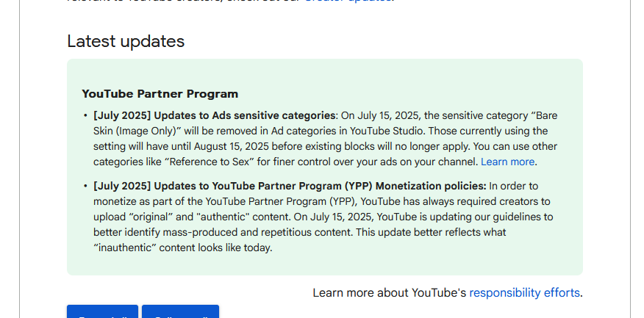The image size is (644, 318).
Task: Click the first "[July 2025]" date tag
Action: pyautogui.click(x=122, y=116)
